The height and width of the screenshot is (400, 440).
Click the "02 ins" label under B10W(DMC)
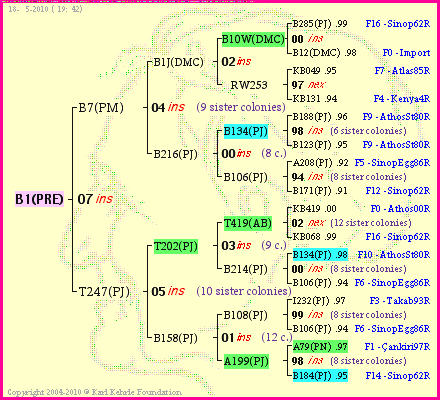(x=236, y=62)
